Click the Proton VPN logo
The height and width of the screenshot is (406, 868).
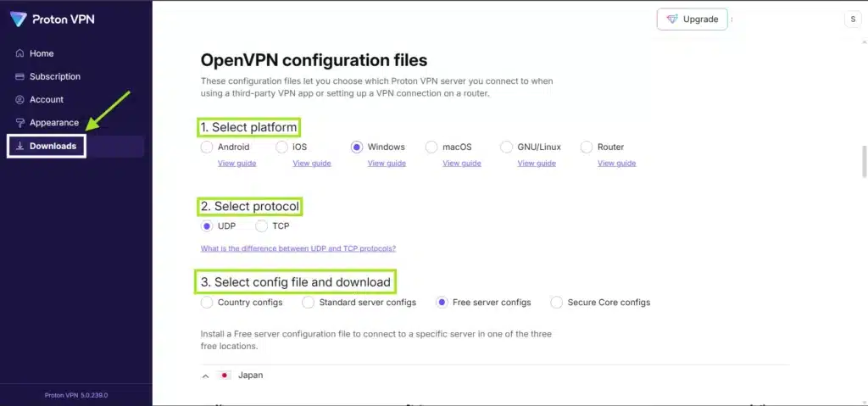(53, 19)
